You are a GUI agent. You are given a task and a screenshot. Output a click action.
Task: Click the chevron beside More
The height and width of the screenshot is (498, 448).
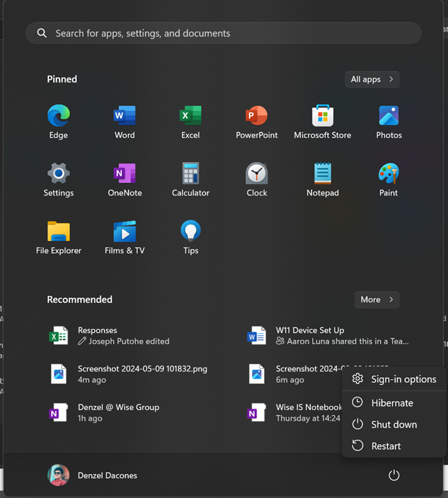[391, 300]
